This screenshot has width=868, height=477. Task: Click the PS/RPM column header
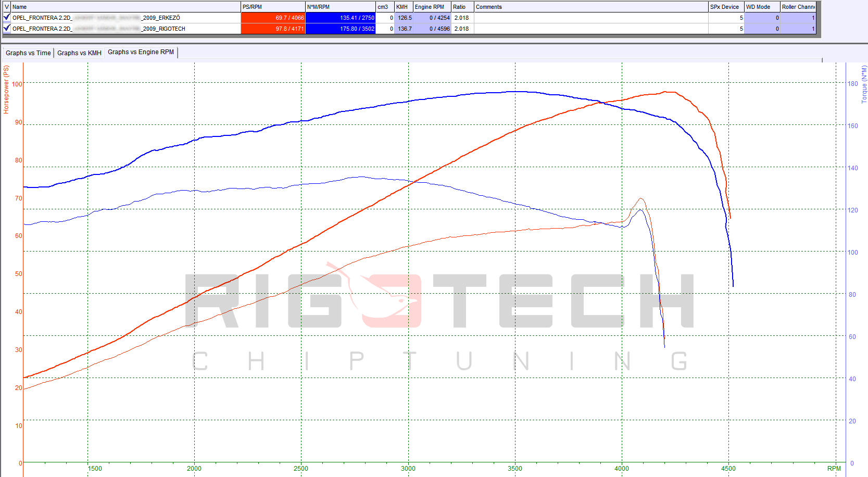(x=273, y=7)
